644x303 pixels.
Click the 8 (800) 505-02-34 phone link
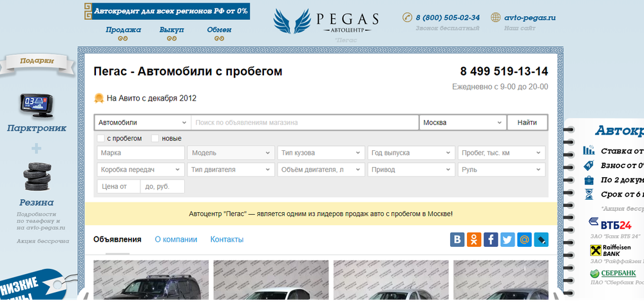click(x=448, y=17)
